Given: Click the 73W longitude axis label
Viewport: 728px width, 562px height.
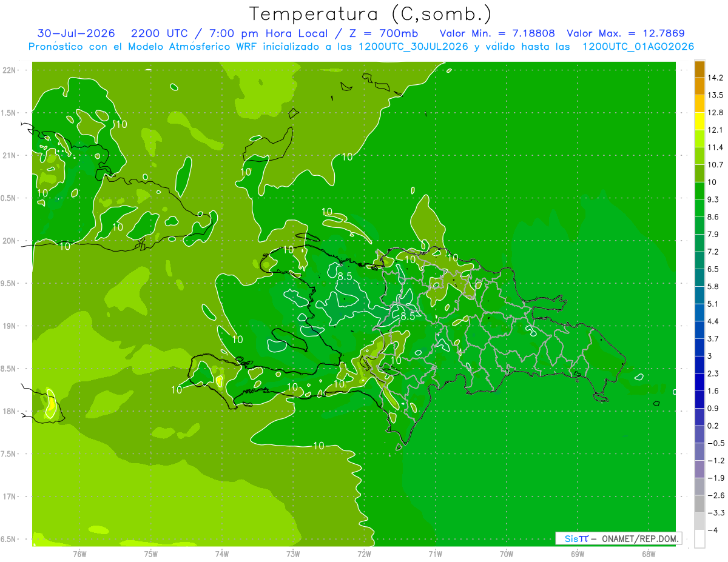Looking at the screenshot, I should point(293,554).
